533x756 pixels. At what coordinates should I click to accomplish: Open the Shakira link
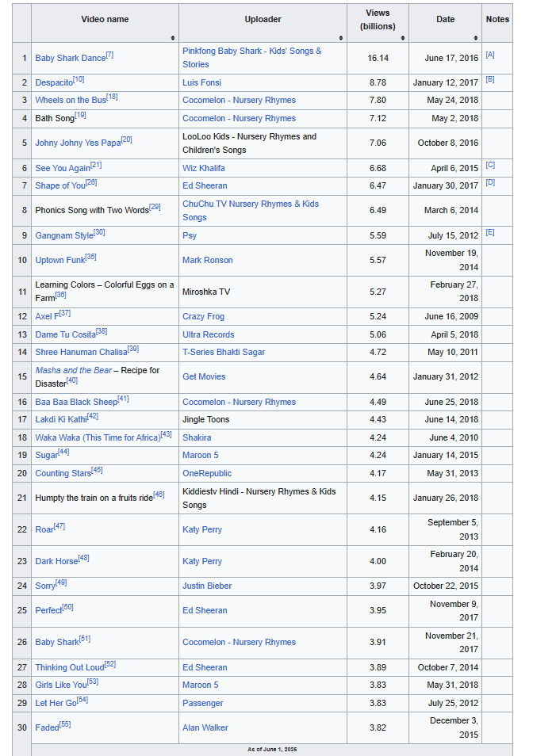pos(197,438)
